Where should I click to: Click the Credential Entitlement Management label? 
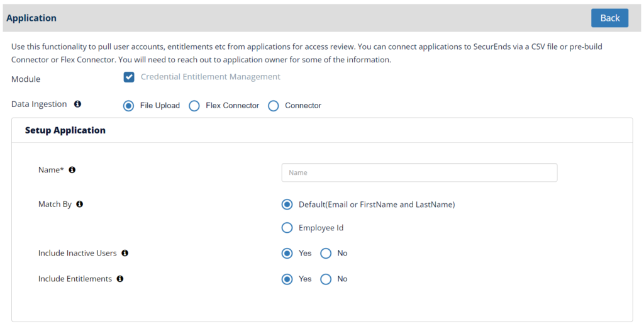click(x=210, y=77)
